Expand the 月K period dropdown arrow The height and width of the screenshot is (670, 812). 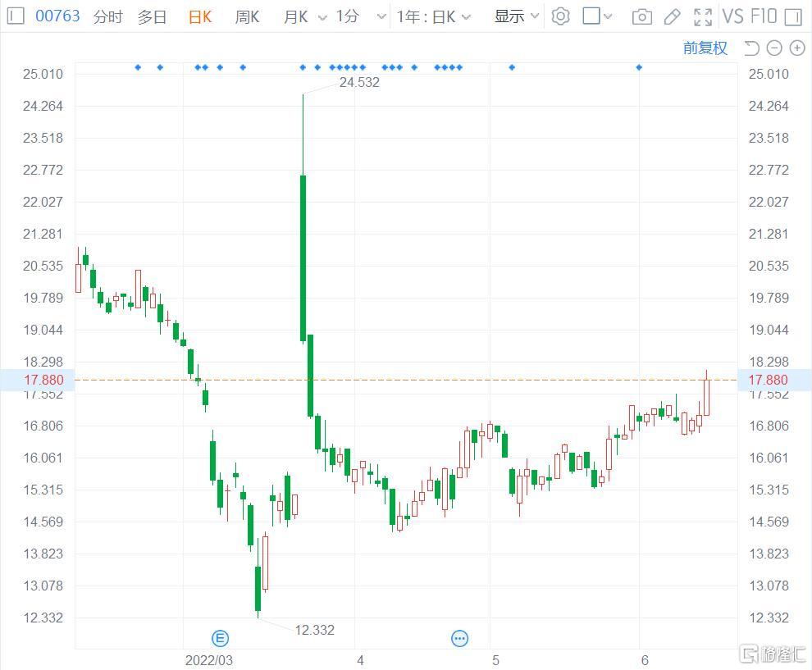[321, 17]
